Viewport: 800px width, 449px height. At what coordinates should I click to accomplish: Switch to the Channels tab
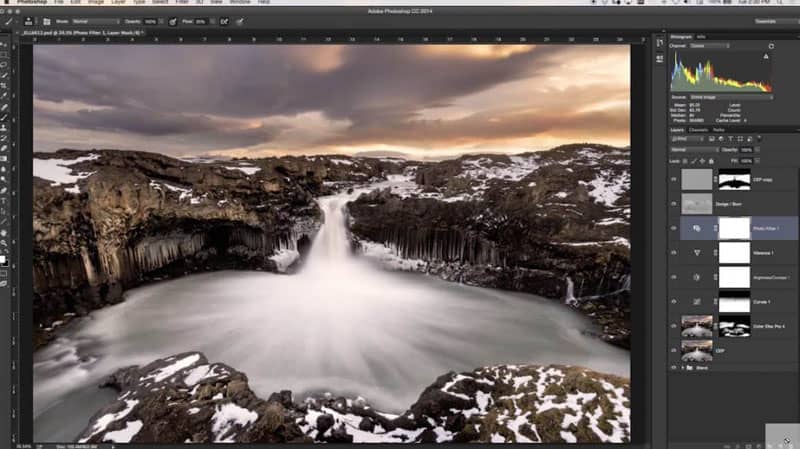[698, 130]
